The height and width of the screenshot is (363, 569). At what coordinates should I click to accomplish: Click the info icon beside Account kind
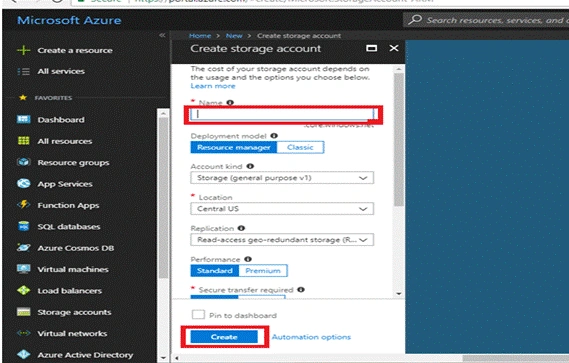tap(250, 166)
